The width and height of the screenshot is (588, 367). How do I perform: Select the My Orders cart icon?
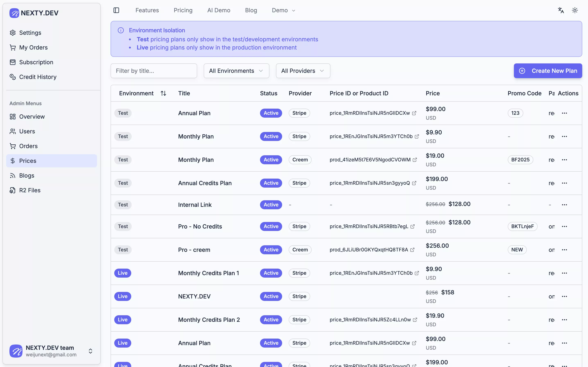13,47
